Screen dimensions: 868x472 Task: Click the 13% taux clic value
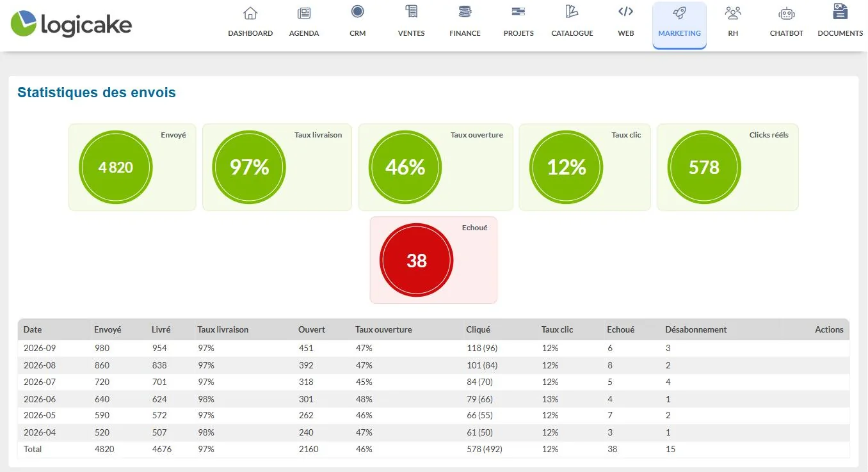[550, 399]
